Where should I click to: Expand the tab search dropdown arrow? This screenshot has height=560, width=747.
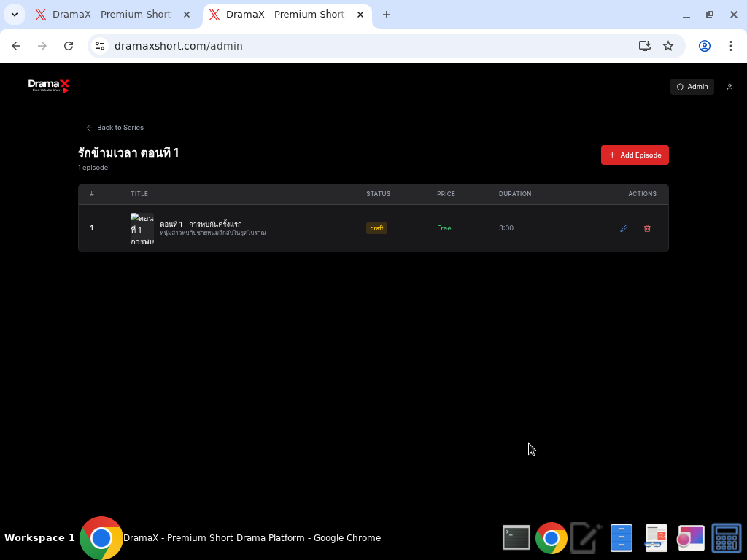click(15, 15)
